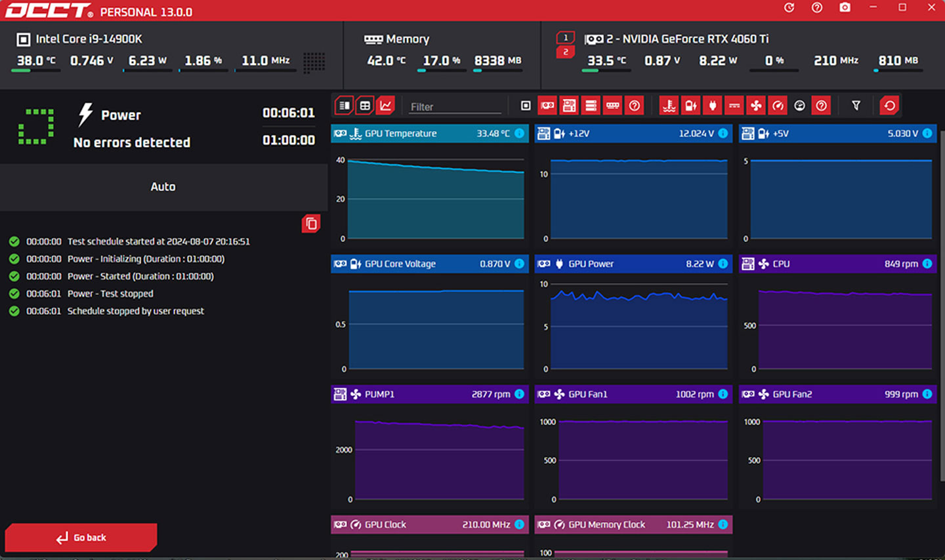945x560 pixels.
Task: Open info for the GPU Fan1 graph
Action: (723, 394)
